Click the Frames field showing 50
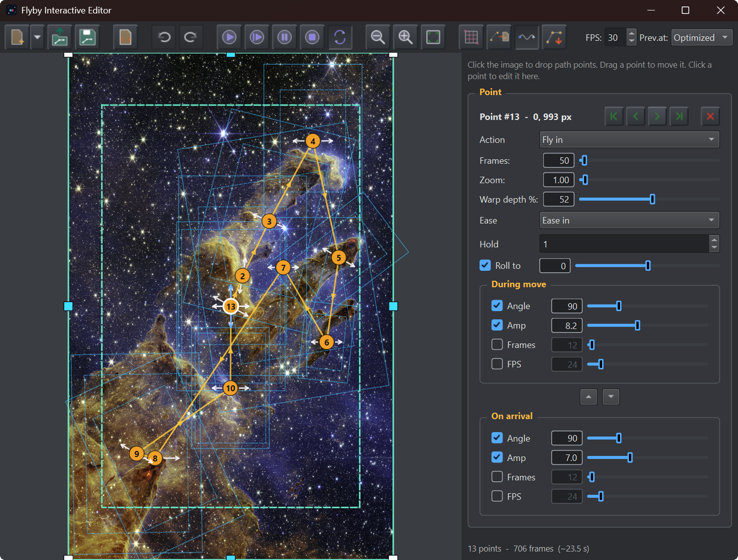The width and height of the screenshot is (738, 560). point(559,161)
